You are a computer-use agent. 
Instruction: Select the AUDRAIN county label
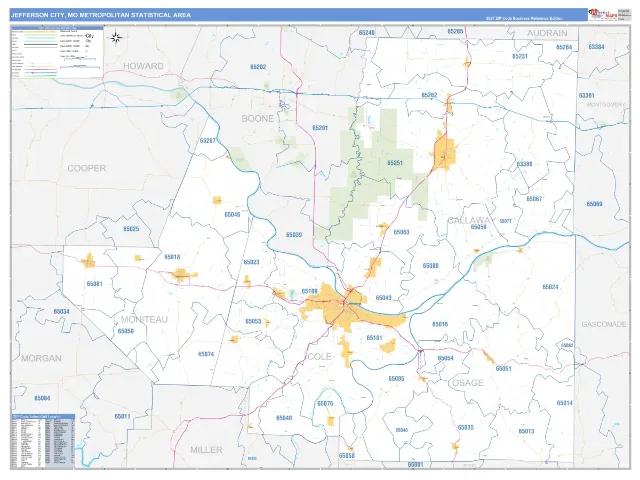tap(547, 33)
